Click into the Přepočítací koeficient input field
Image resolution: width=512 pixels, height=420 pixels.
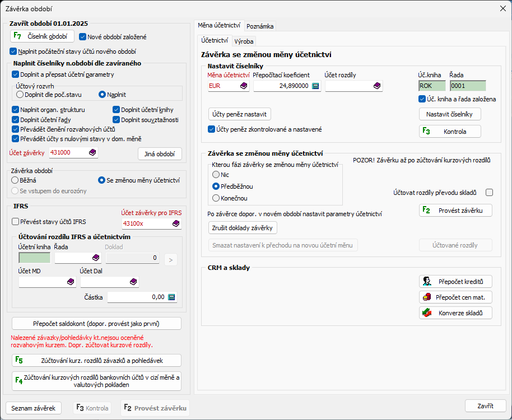(x=281, y=86)
